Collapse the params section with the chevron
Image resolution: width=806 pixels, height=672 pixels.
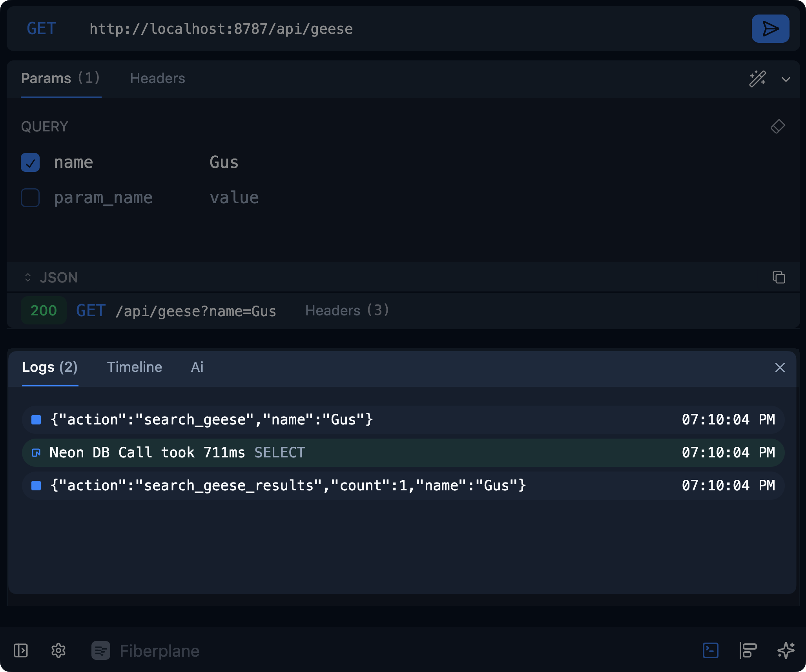pyautogui.click(x=786, y=80)
